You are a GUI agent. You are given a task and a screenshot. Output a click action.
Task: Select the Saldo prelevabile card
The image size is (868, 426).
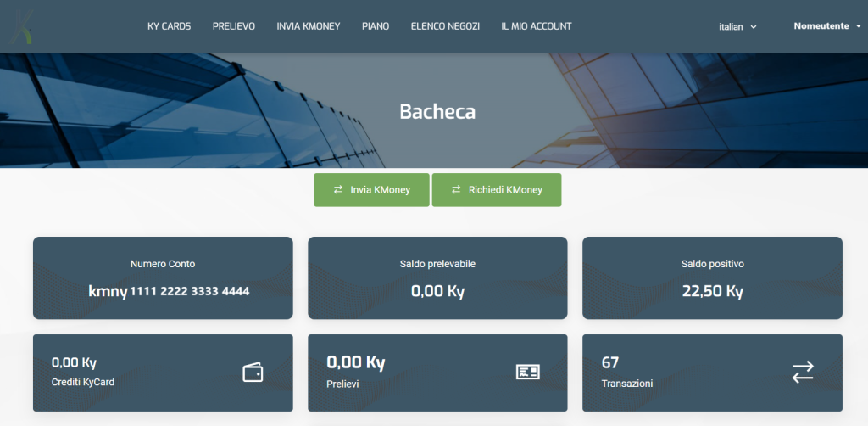click(437, 278)
